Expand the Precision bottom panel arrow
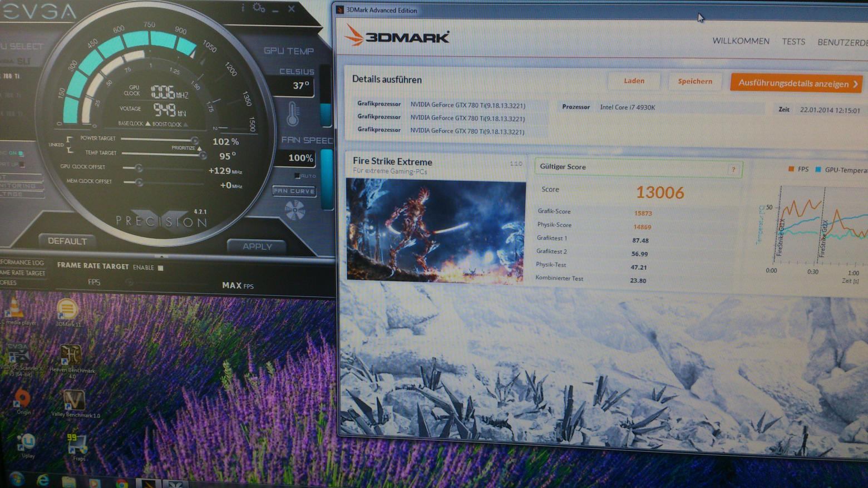Viewport: 868px width, 488px height. coord(161,257)
